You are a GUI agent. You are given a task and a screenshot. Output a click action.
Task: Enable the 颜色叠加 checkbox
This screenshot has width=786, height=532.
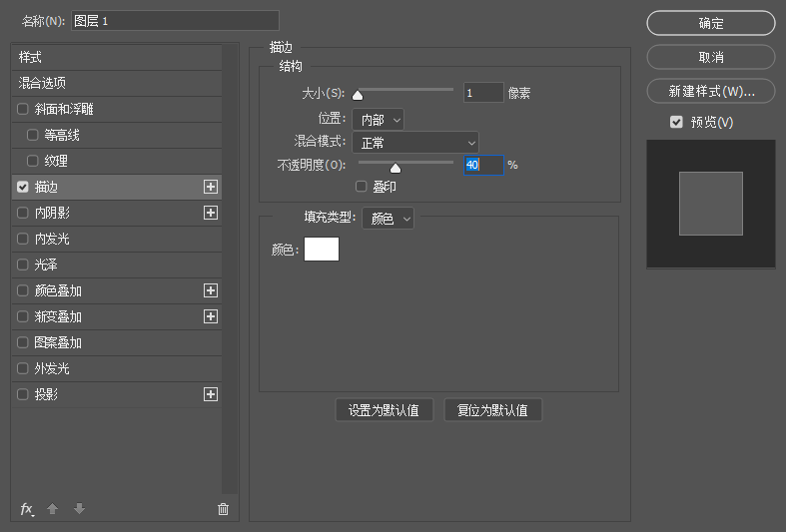click(23, 290)
